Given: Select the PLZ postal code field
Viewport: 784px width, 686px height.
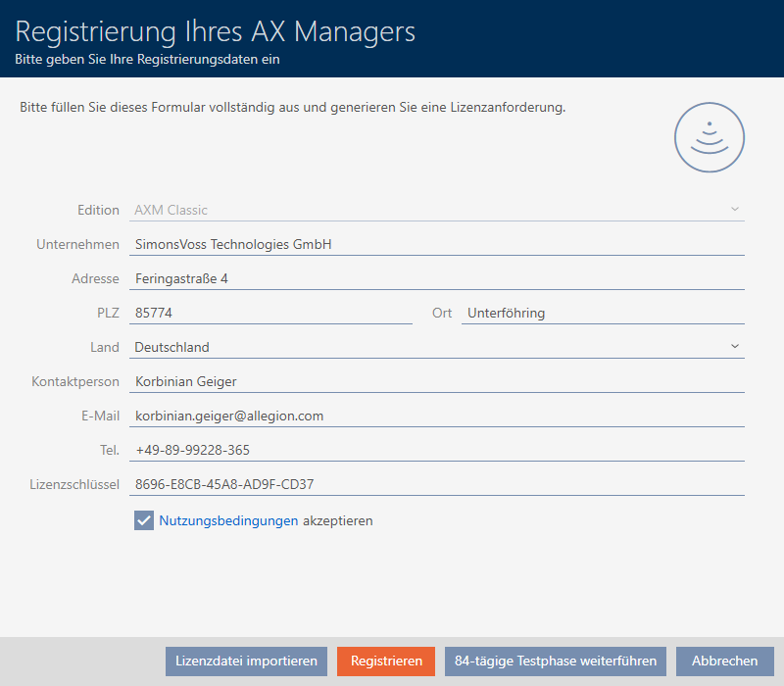Looking at the screenshot, I should point(270,313).
